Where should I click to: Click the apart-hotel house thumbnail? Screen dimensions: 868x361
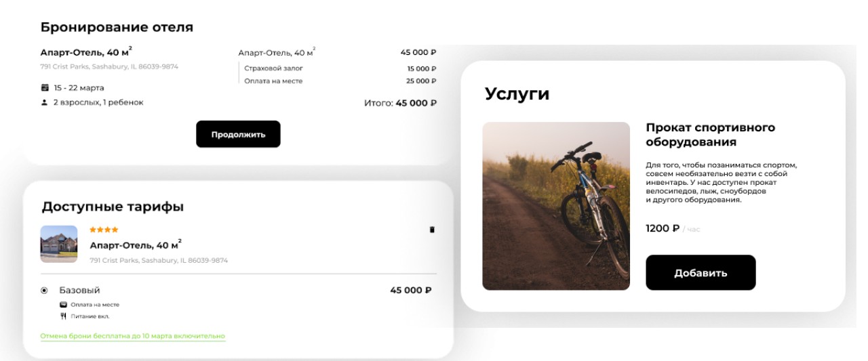[59, 244]
